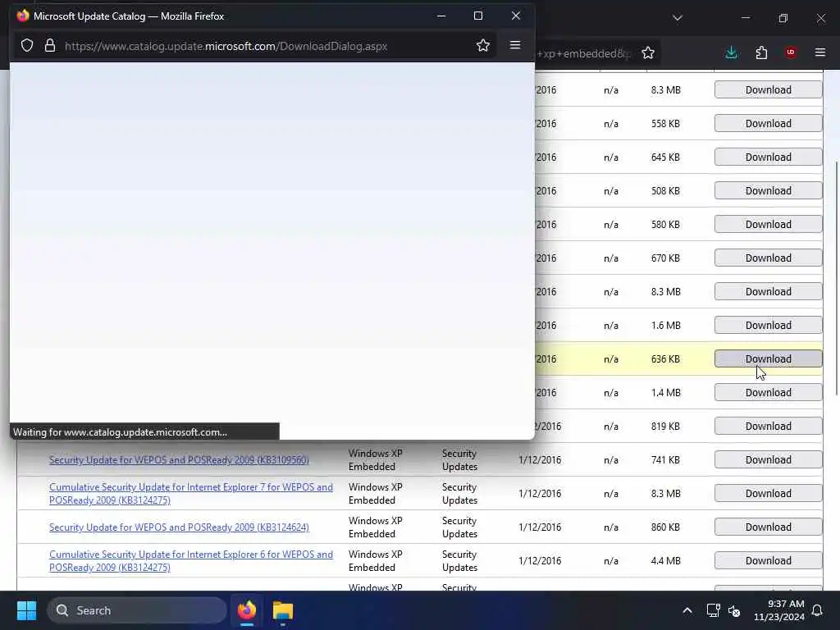The height and width of the screenshot is (630, 840).
Task: Open Security Update KB3124624 link
Action: coord(179,527)
